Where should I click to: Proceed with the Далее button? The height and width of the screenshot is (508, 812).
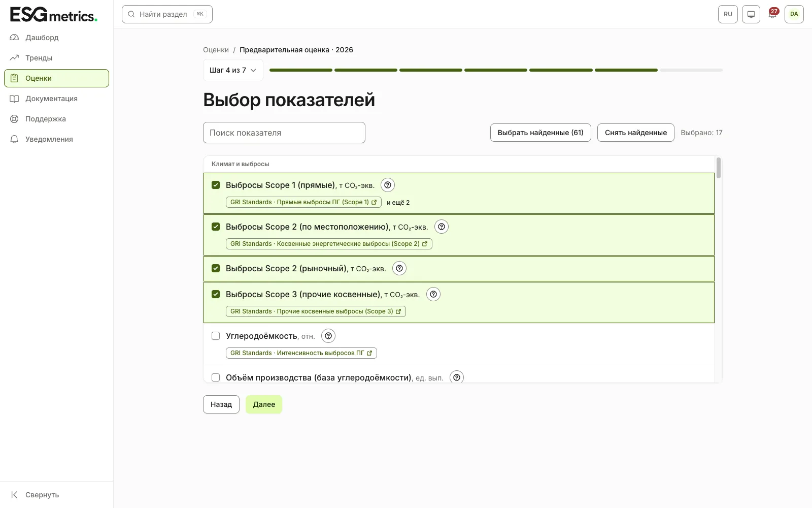(264, 404)
